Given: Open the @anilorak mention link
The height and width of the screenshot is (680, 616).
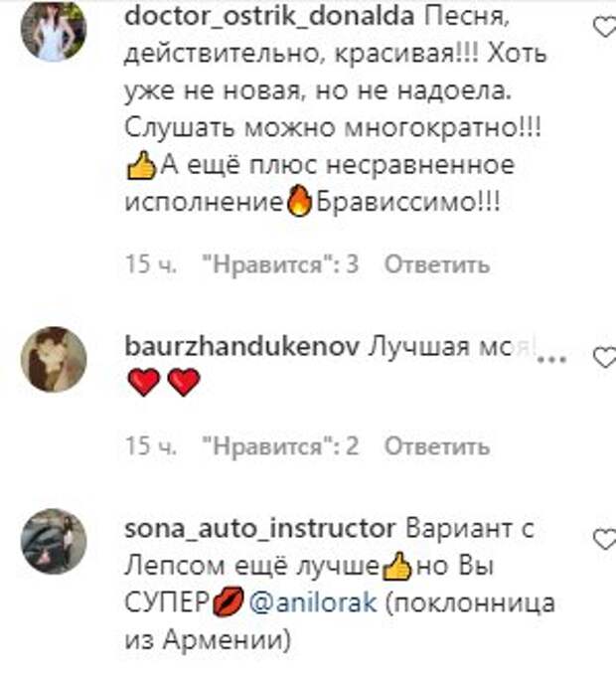Looking at the screenshot, I should (313, 602).
